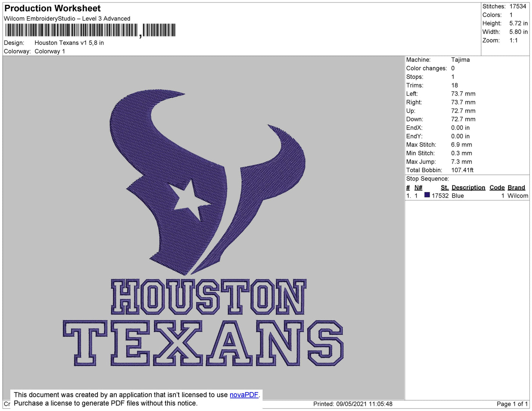The image size is (532, 411).
Task: Click the 'Max Stitch:' value '6.9 mm'
Action: click(x=462, y=145)
